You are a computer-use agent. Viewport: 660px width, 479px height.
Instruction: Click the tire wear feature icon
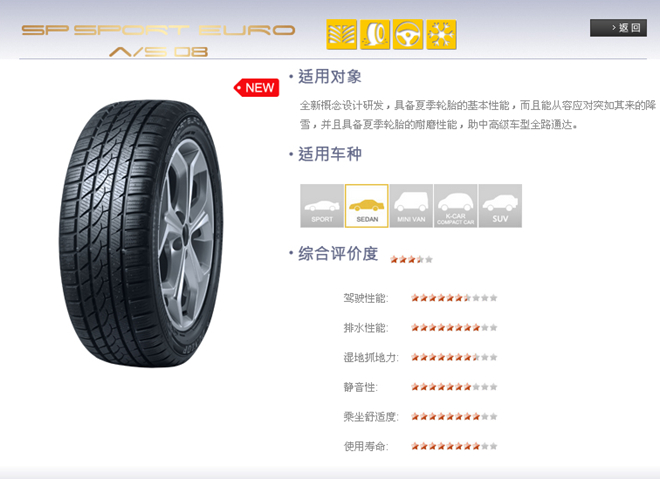[x=375, y=35]
